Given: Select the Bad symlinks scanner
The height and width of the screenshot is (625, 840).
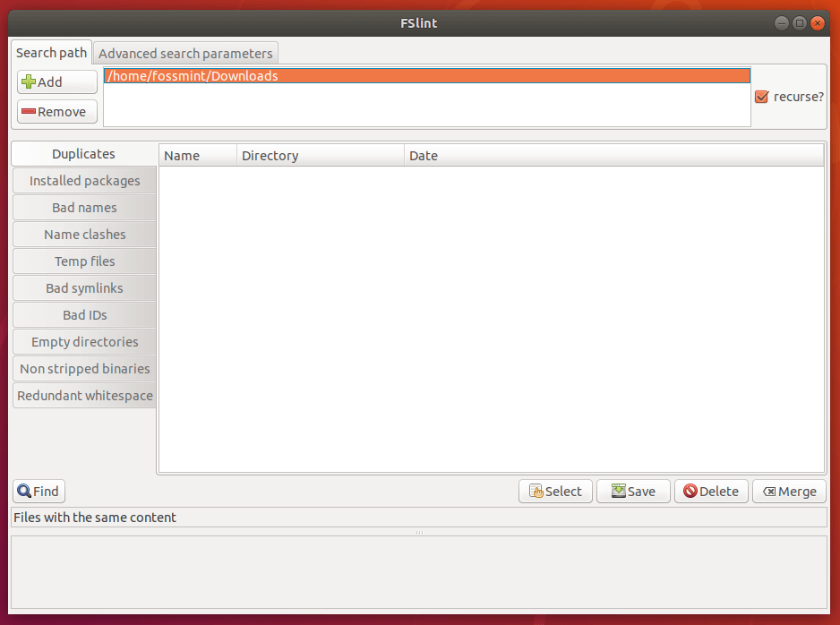Looking at the screenshot, I should [x=83, y=287].
